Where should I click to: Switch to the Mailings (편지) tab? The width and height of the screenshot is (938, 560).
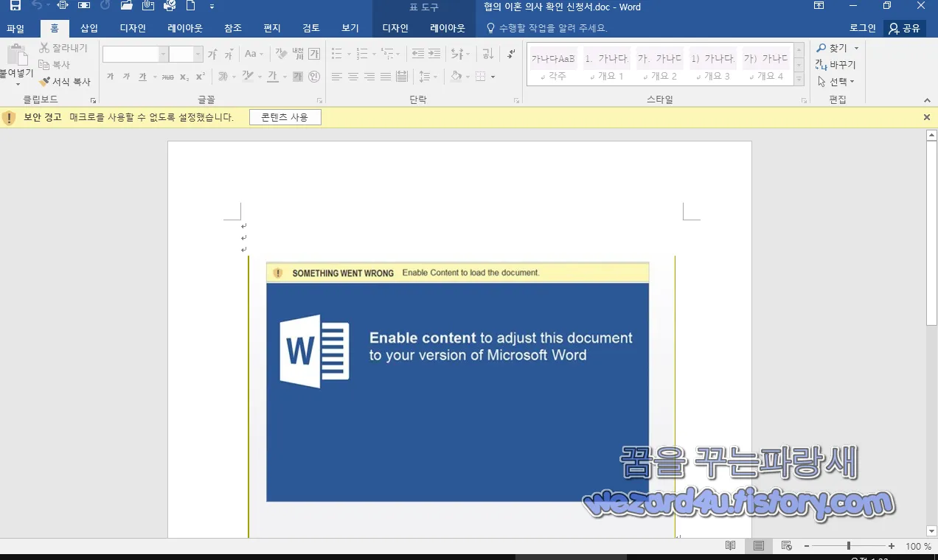(272, 29)
